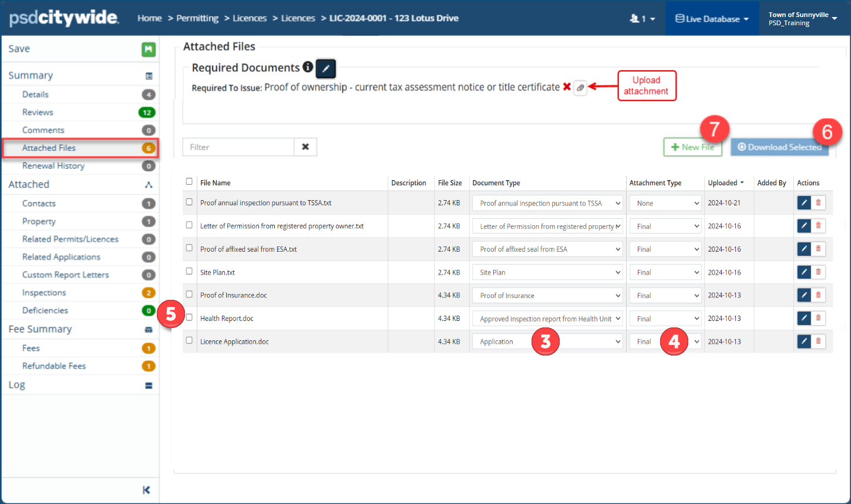
Task: Go to Home in the breadcrumb
Action: [x=150, y=18]
